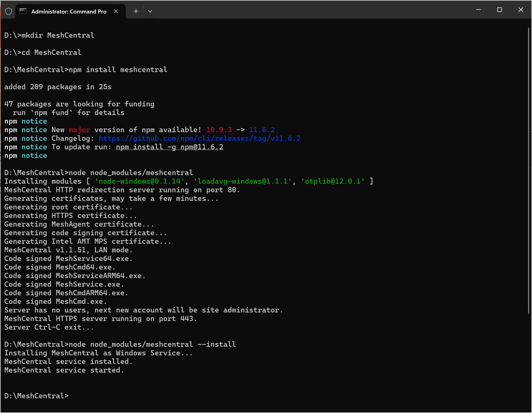
Task: Click the Command Prompt tab icon
Action: [x=23, y=11]
